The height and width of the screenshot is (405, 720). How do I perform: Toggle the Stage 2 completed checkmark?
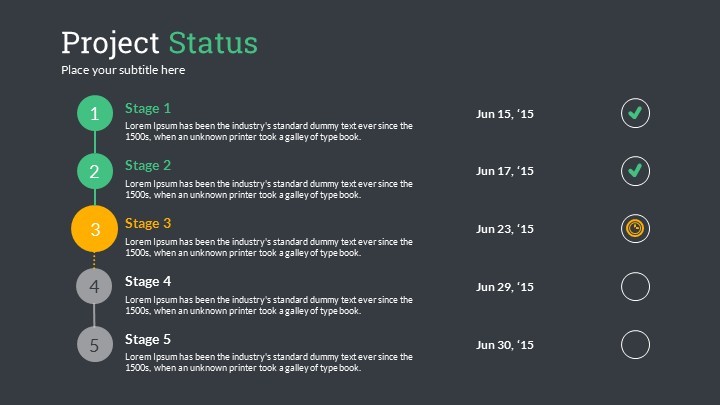[635, 171]
